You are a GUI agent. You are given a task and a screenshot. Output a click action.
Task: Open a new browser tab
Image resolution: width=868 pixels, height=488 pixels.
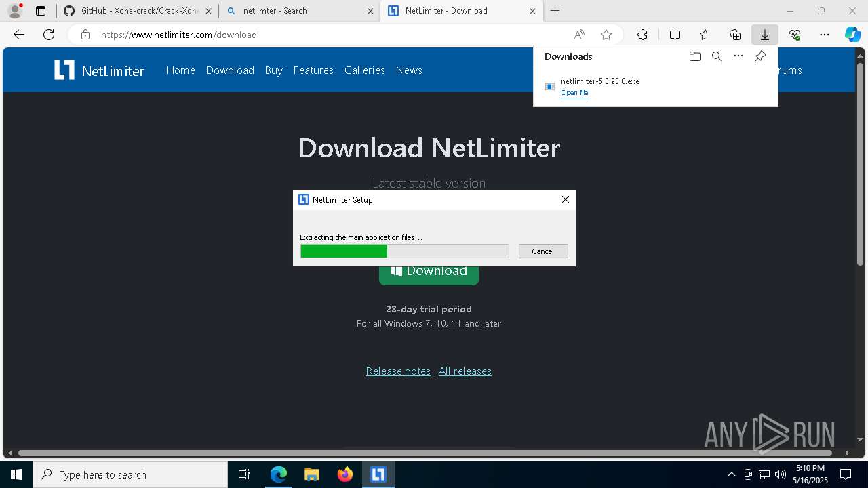point(555,11)
